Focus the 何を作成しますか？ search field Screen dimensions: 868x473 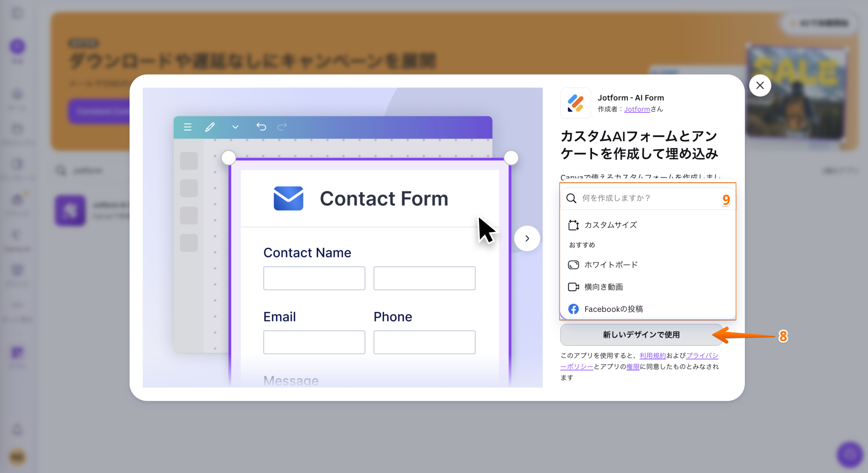point(648,198)
